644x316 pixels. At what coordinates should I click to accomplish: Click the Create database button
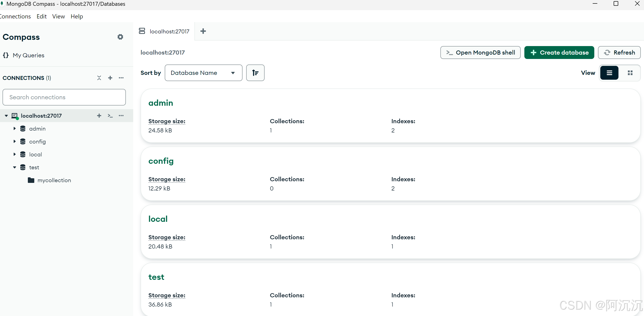[559, 53]
